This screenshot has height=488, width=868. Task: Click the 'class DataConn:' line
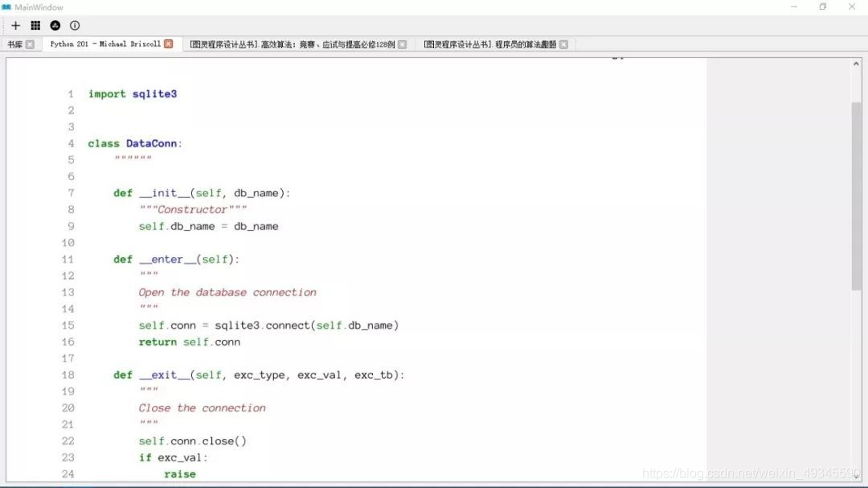point(135,143)
